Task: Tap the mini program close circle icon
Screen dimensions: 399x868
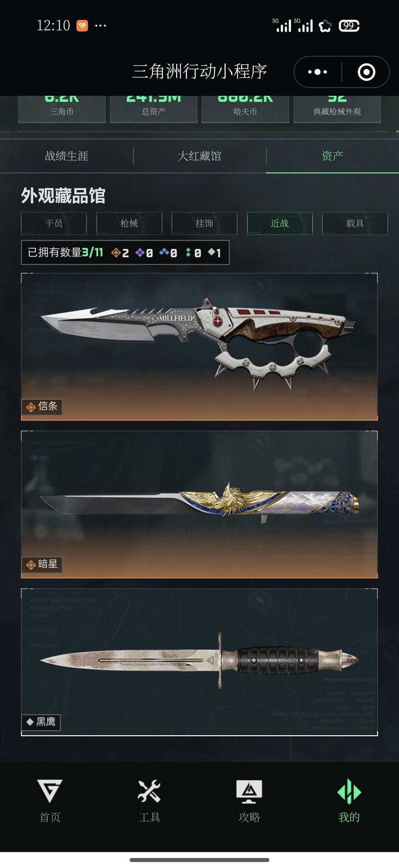Action: click(x=366, y=72)
